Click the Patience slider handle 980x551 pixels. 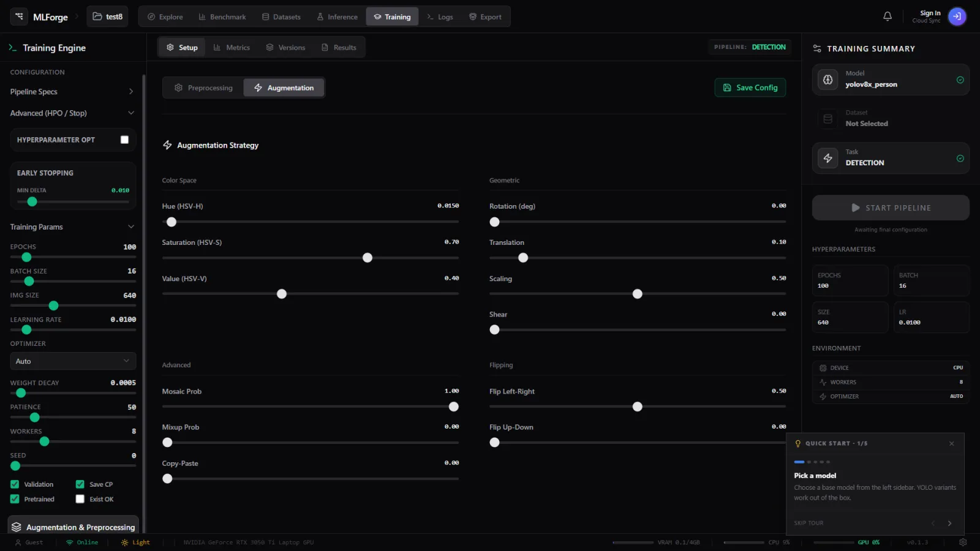(35, 418)
